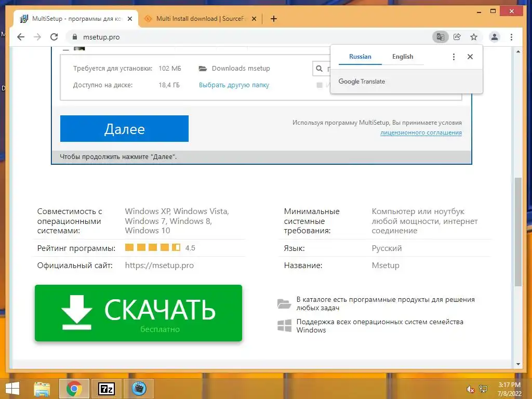Image resolution: width=532 pixels, height=399 pixels.
Task: Open the Google Translate page icon
Action: (x=441, y=37)
